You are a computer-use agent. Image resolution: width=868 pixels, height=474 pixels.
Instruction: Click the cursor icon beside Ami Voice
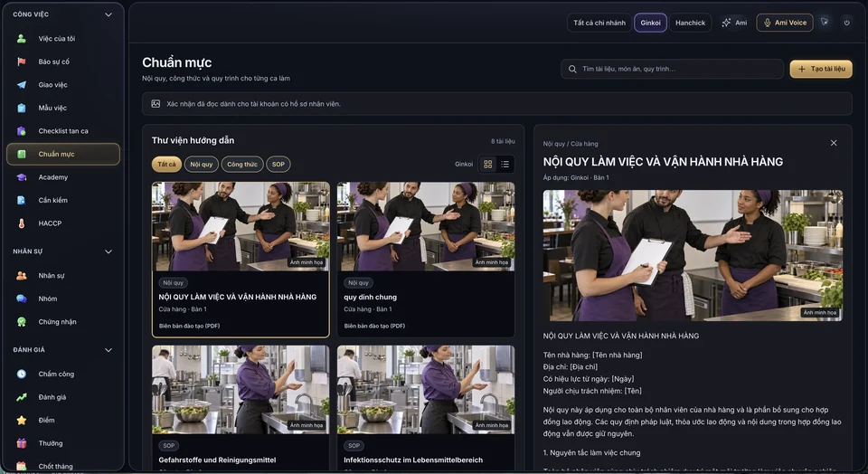(825, 22)
